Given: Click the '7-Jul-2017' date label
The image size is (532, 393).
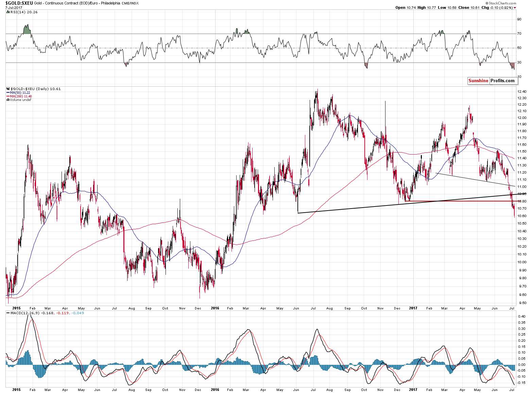Looking at the screenshot, I should [x=13, y=7].
